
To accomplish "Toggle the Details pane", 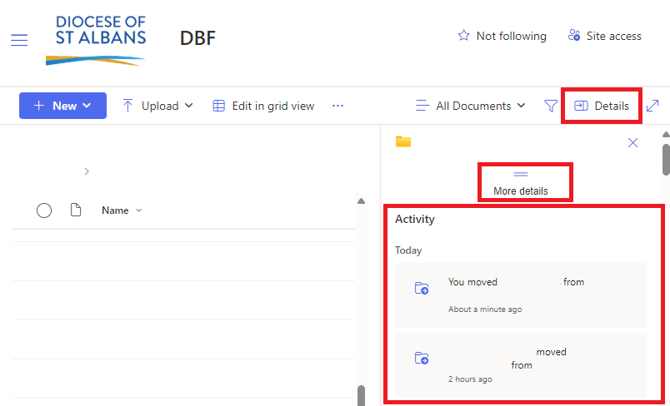I will coord(602,106).
